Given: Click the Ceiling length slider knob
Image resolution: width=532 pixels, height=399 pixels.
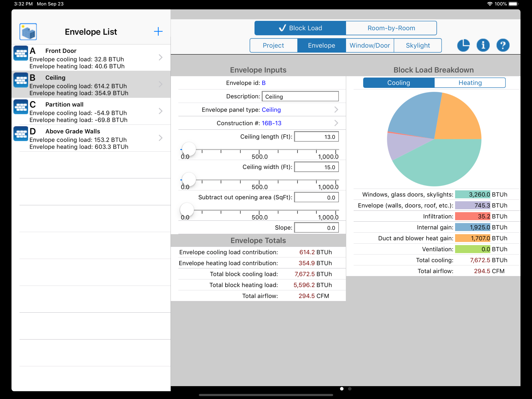Looking at the screenshot, I should pyautogui.click(x=189, y=149).
